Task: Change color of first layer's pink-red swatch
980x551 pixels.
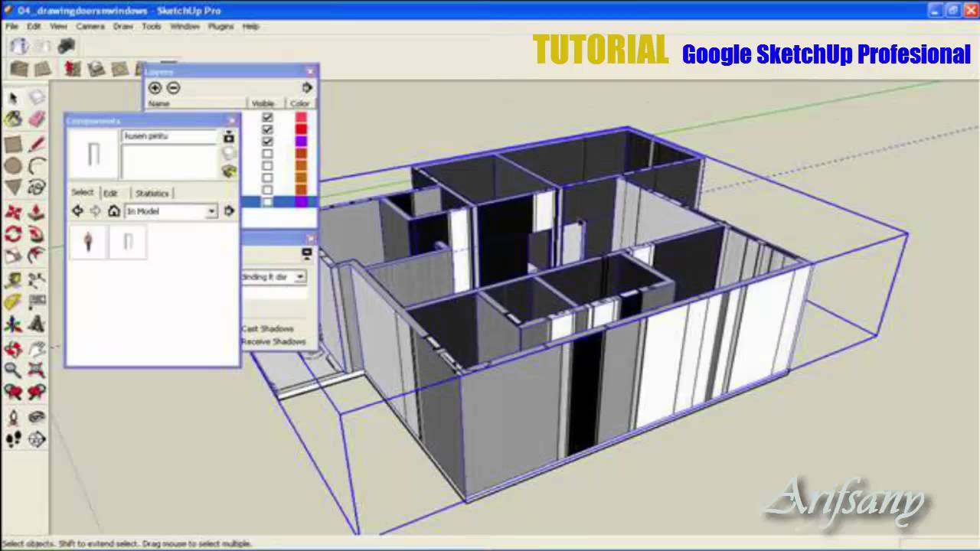Action: 301,117
